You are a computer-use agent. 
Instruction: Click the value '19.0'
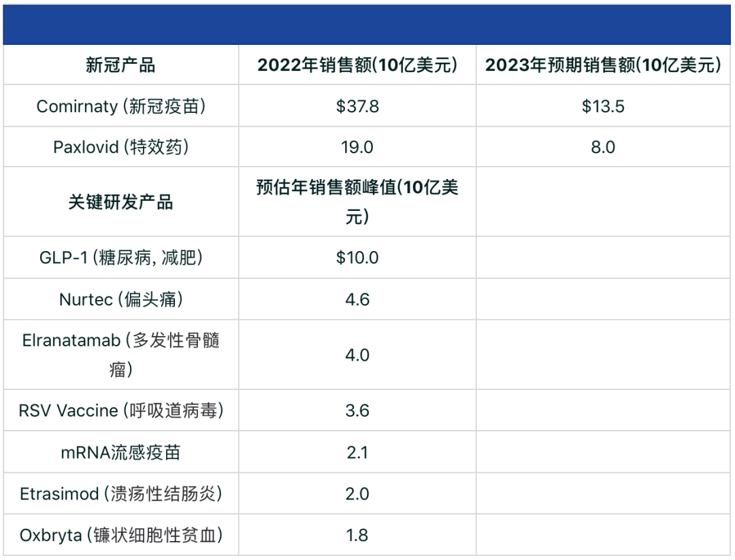coord(357,147)
